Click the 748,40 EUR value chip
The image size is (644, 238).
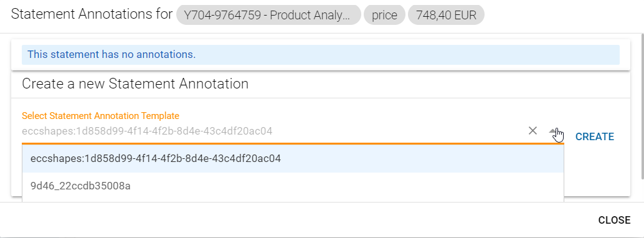(x=446, y=15)
